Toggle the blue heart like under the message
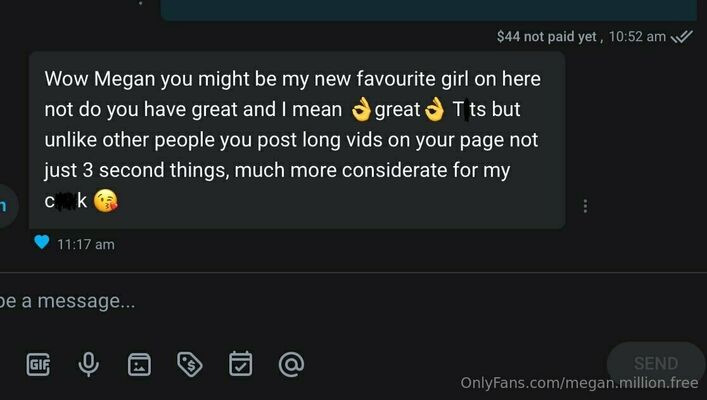Image resolution: width=707 pixels, height=400 pixels. pos(41,242)
